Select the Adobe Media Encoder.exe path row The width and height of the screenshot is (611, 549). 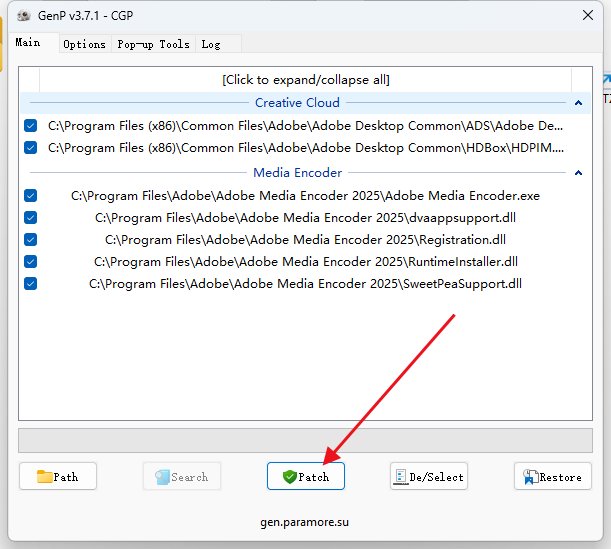click(x=306, y=195)
